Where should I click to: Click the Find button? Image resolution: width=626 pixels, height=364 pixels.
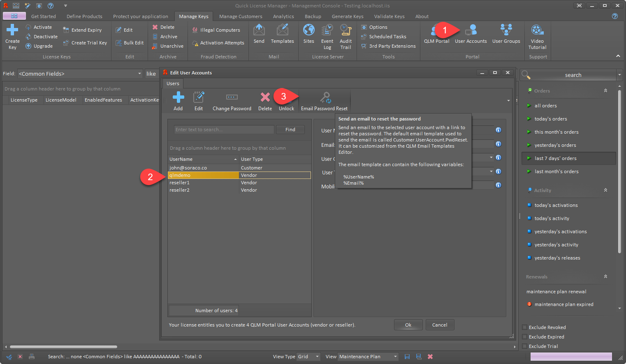(290, 130)
